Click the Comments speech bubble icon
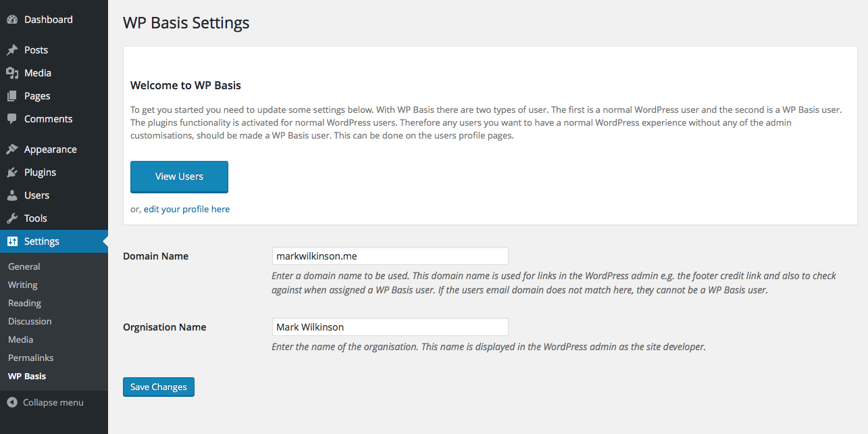 [x=12, y=119]
